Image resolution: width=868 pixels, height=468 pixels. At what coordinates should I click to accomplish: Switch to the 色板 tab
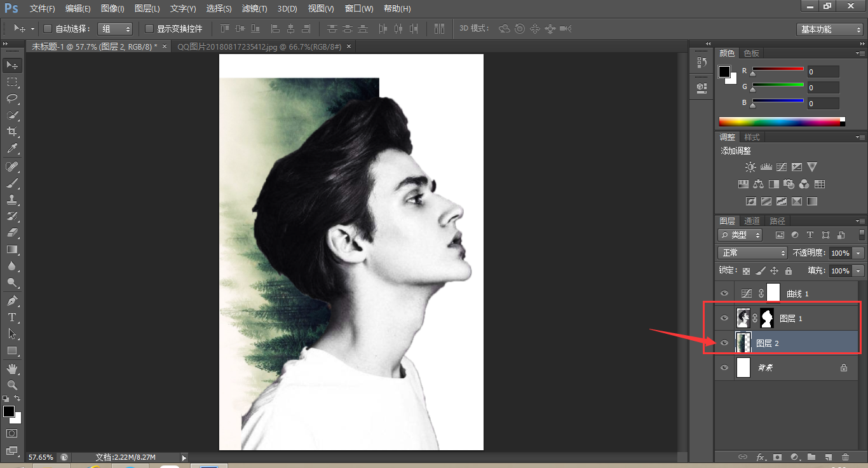[752, 53]
